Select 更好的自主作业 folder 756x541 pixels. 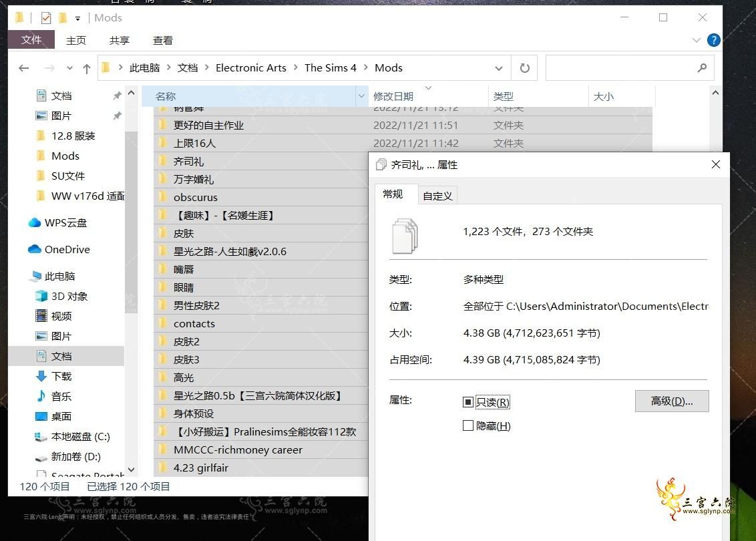[209, 126]
